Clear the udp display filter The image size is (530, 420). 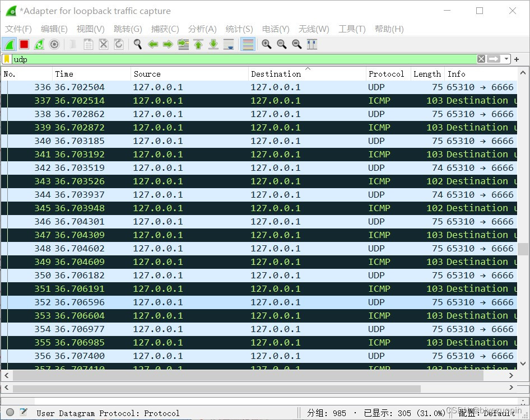click(x=481, y=59)
